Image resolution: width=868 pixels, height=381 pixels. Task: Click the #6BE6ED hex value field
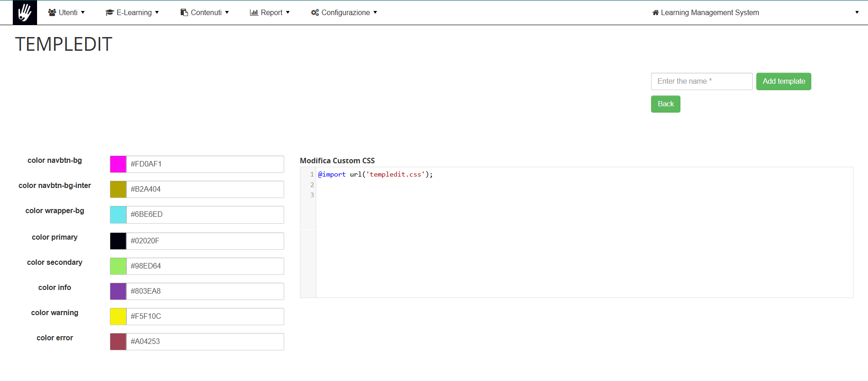(205, 215)
